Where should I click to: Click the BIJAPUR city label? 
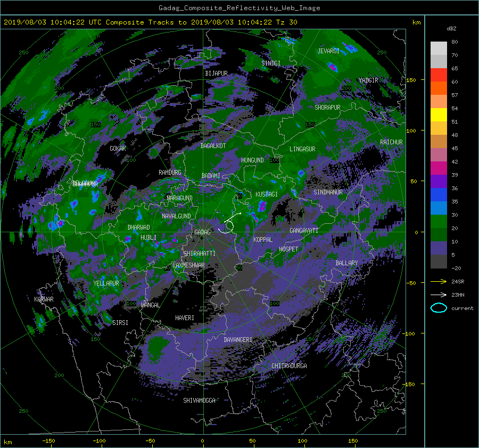[216, 74]
